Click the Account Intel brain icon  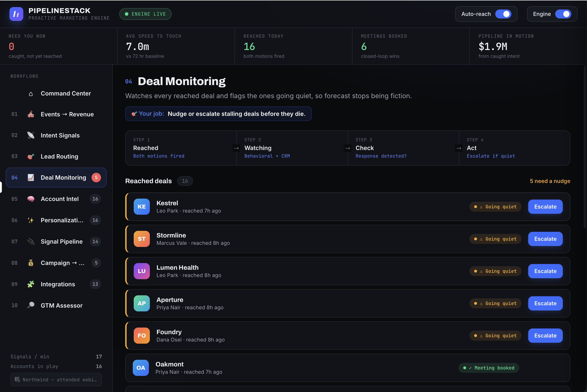coord(31,199)
